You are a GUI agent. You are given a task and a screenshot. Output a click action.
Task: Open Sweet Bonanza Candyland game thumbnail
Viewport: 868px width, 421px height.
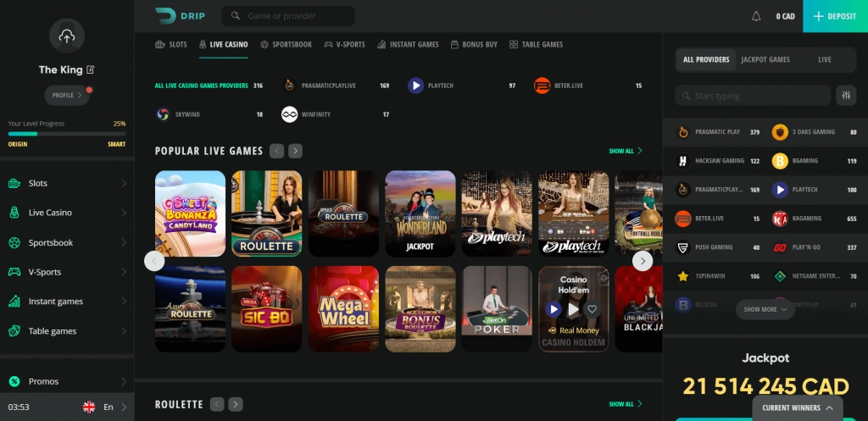click(191, 213)
